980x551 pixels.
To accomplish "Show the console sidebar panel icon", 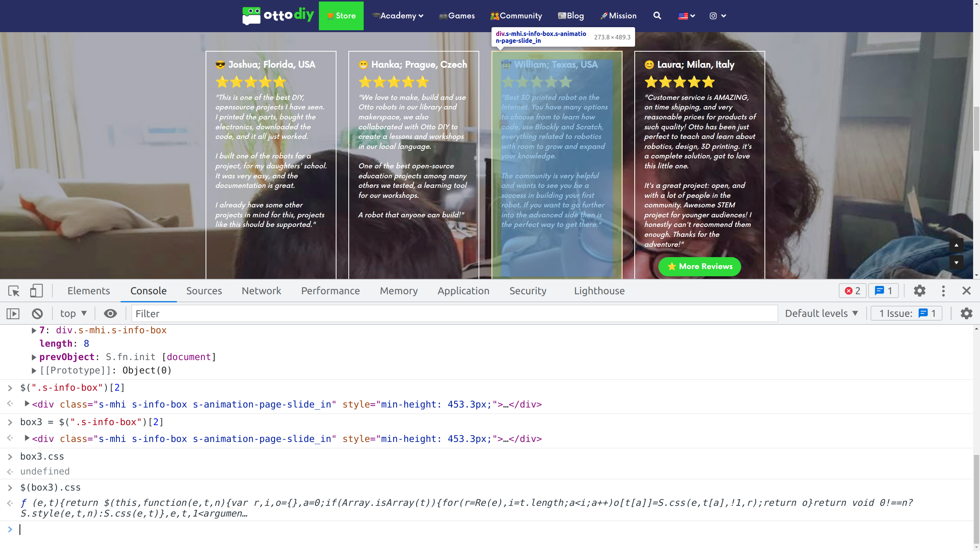I will [x=13, y=314].
